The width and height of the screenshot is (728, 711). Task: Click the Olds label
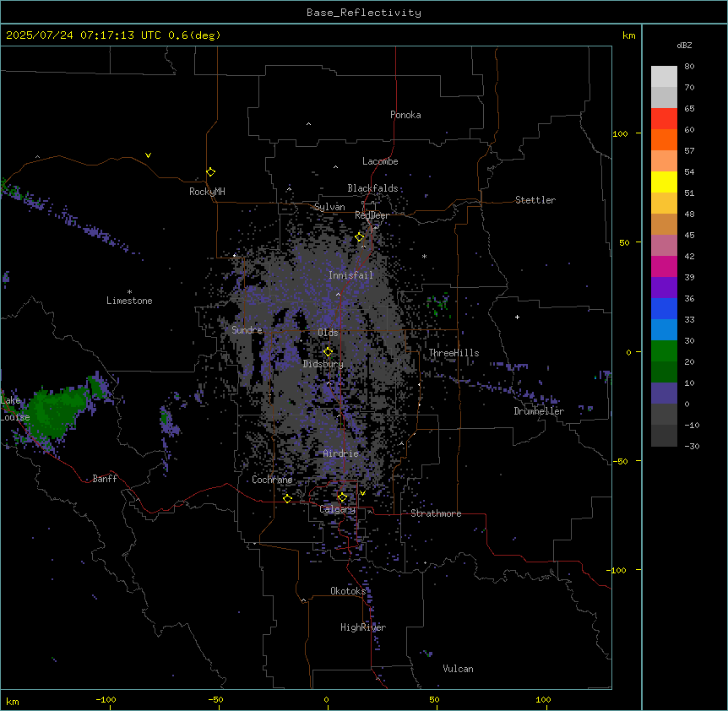(x=328, y=333)
